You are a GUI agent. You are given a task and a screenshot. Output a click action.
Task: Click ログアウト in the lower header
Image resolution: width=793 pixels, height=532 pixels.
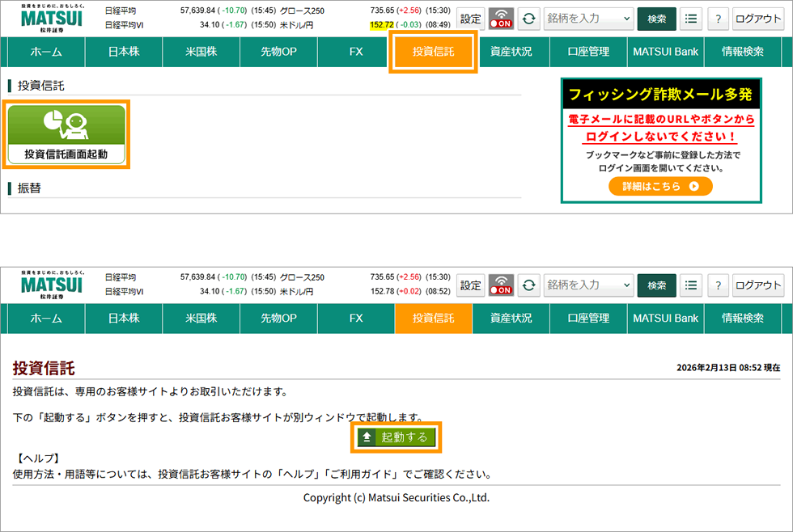pos(758,285)
